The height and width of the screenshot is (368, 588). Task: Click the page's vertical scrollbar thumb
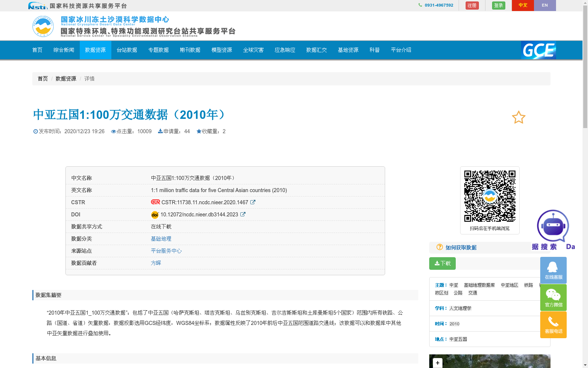tap(585, 66)
